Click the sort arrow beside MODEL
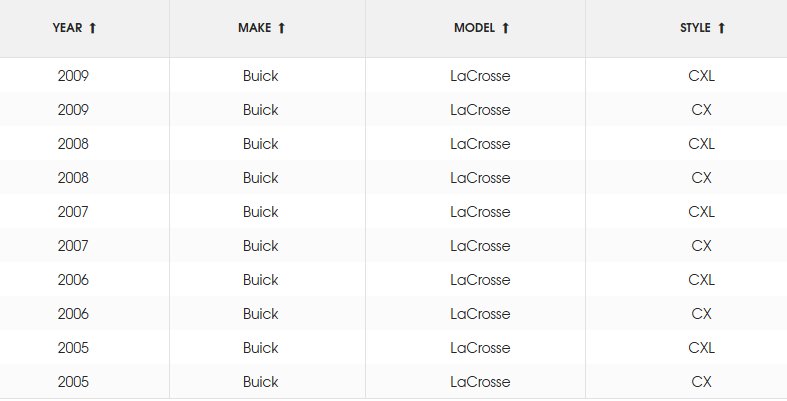 506,29
